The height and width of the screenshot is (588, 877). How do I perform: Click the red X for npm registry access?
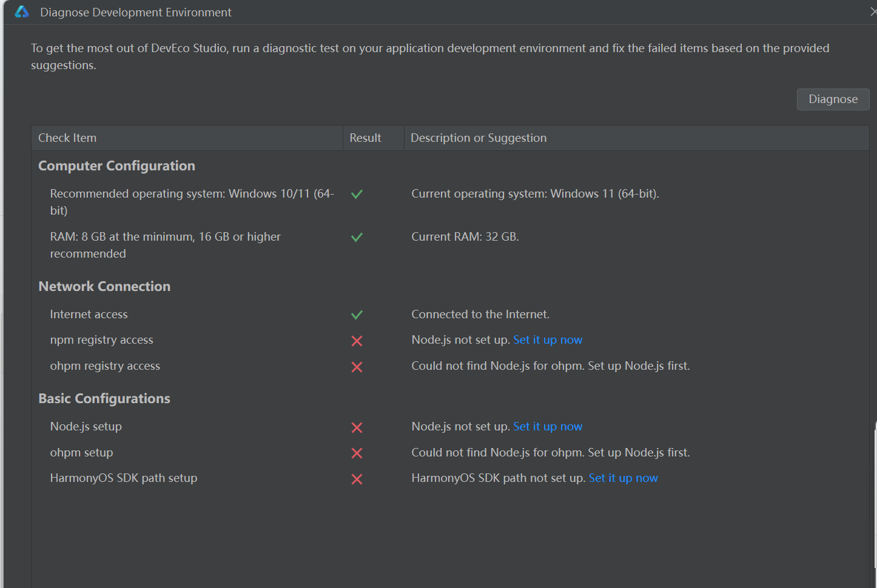point(357,341)
